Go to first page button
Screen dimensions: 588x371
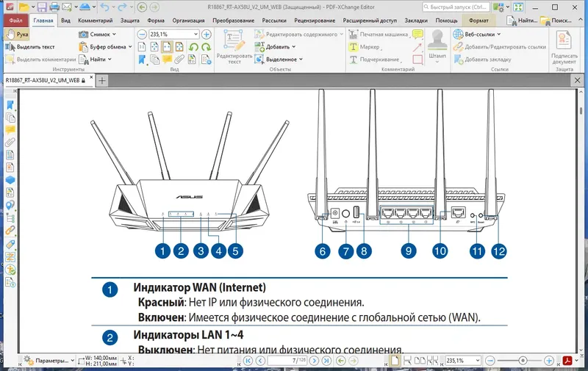click(248, 361)
